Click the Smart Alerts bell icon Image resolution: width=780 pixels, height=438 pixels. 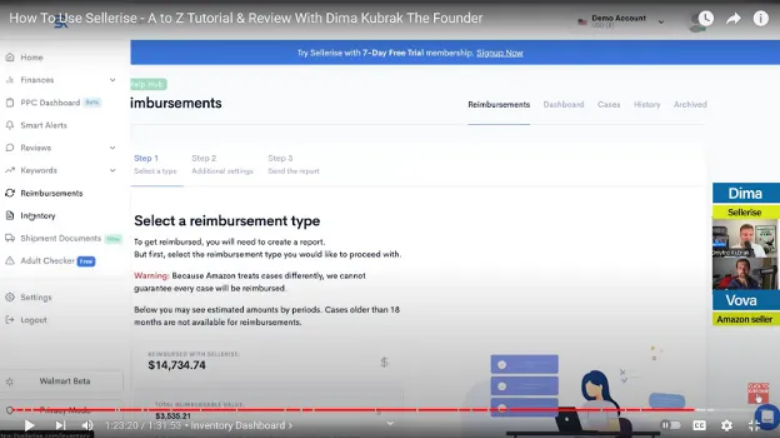(x=10, y=125)
